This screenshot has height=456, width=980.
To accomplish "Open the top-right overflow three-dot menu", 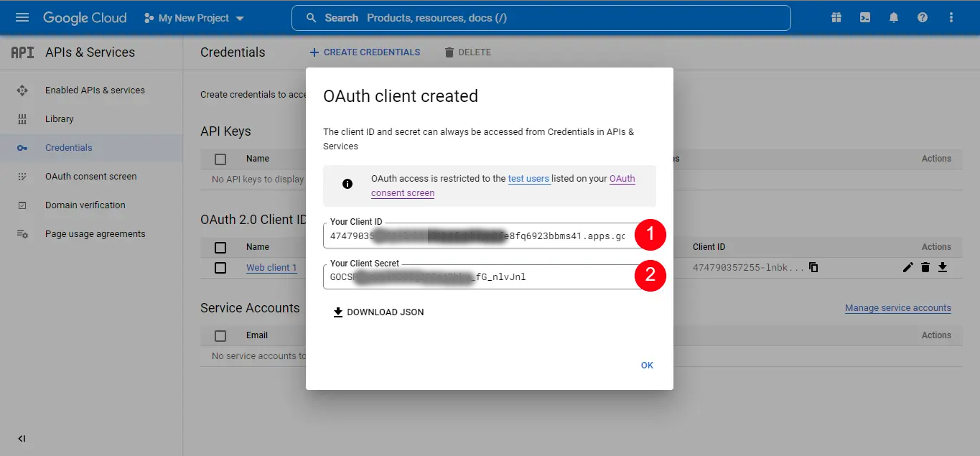I will pyautogui.click(x=951, y=17).
